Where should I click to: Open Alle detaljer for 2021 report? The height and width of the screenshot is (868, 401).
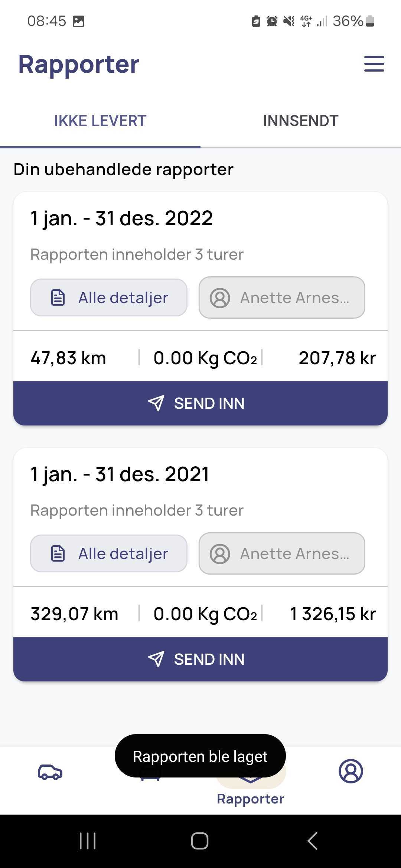[x=109, y=553]
